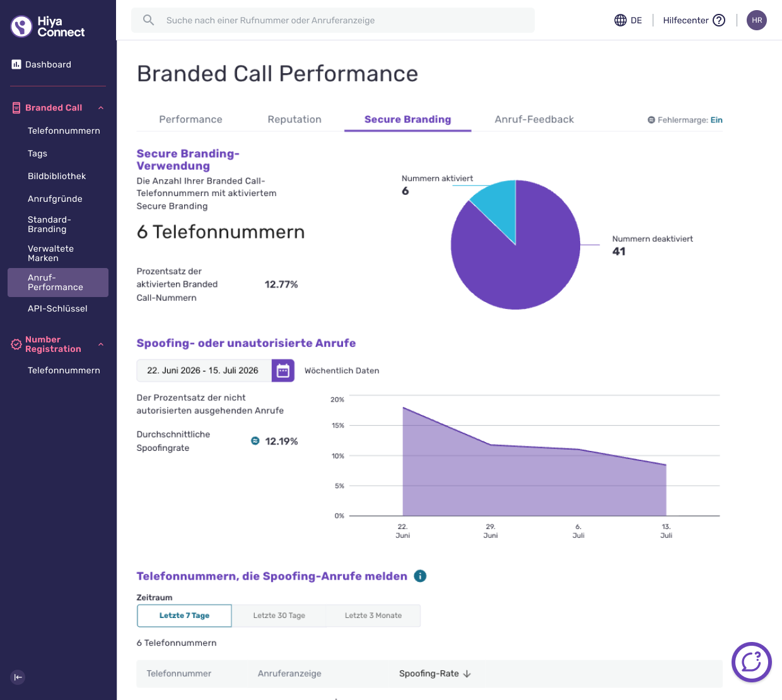Select the Letzte 30 Tage period
The image size is (782, 700).
click(279, 615)
